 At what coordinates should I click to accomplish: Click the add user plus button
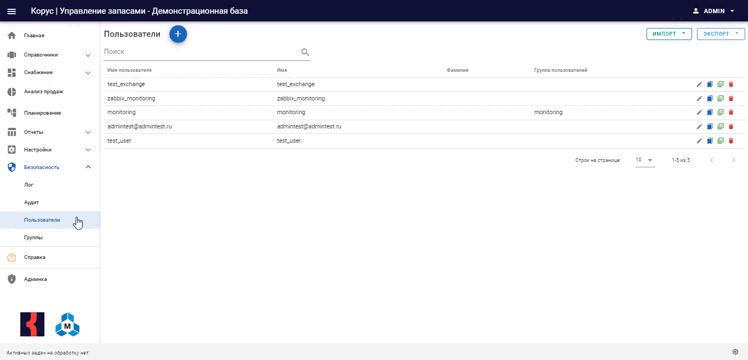(x=178, y=34)
